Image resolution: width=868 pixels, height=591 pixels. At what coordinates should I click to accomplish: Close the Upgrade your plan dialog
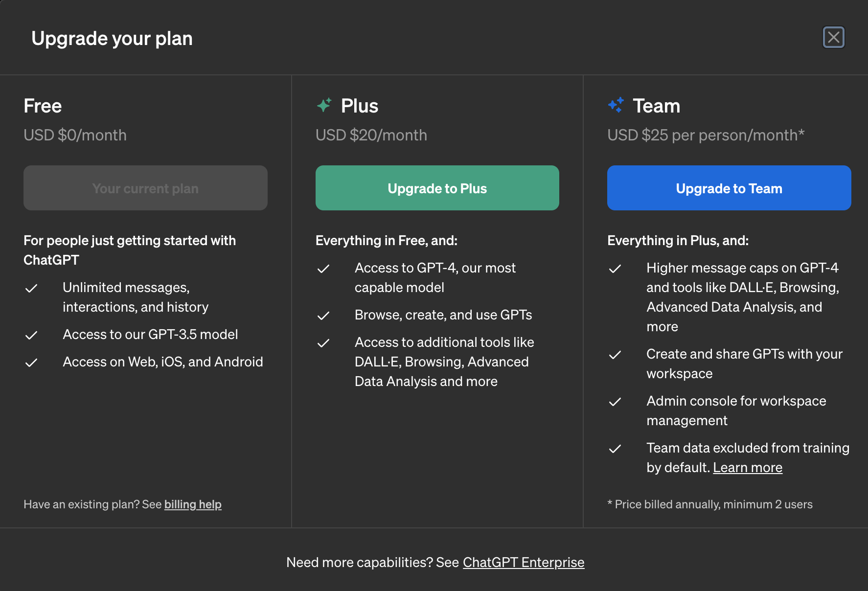[834, 37]
